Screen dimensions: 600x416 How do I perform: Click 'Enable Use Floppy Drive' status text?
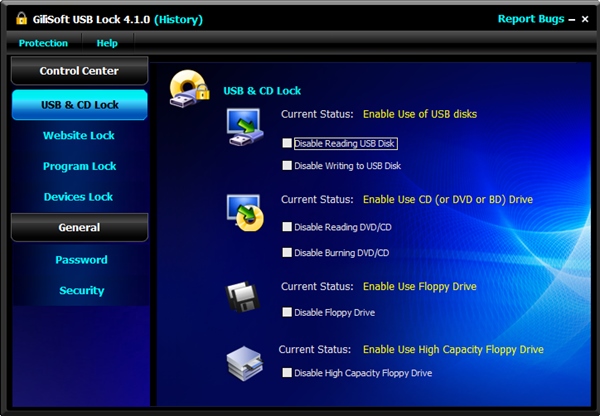tap(419, 286)
